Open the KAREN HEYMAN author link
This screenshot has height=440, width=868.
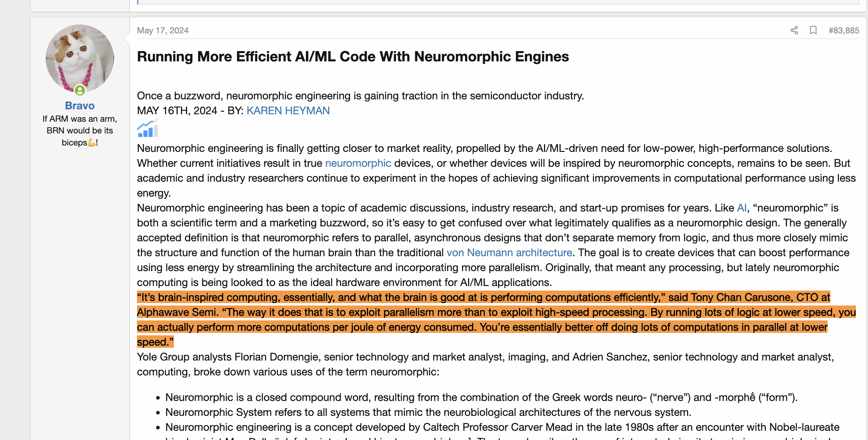[288, 111]
